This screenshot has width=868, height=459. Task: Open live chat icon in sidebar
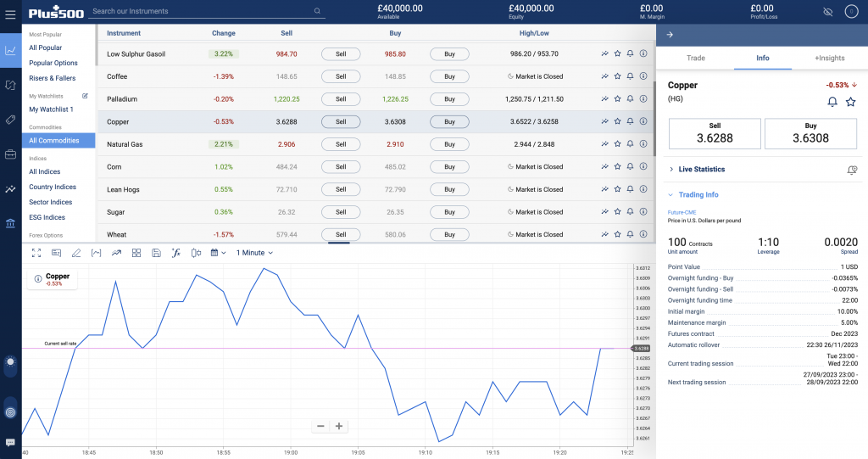[x=10, y=442]
